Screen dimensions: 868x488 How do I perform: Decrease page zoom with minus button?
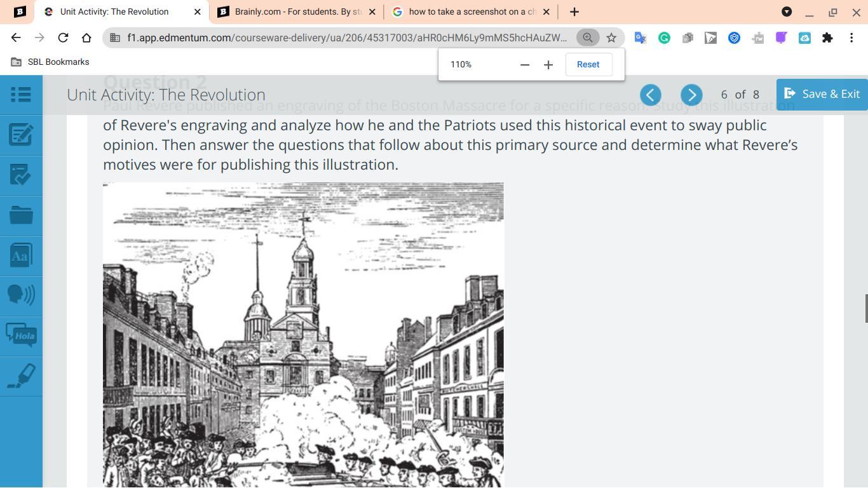pos(525,65)
